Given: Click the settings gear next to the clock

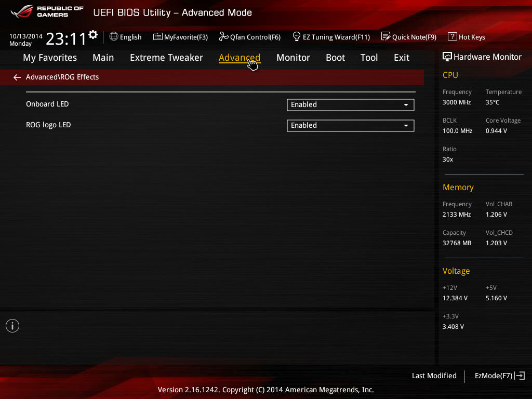Looking at the screenshot, I should 92,35.
